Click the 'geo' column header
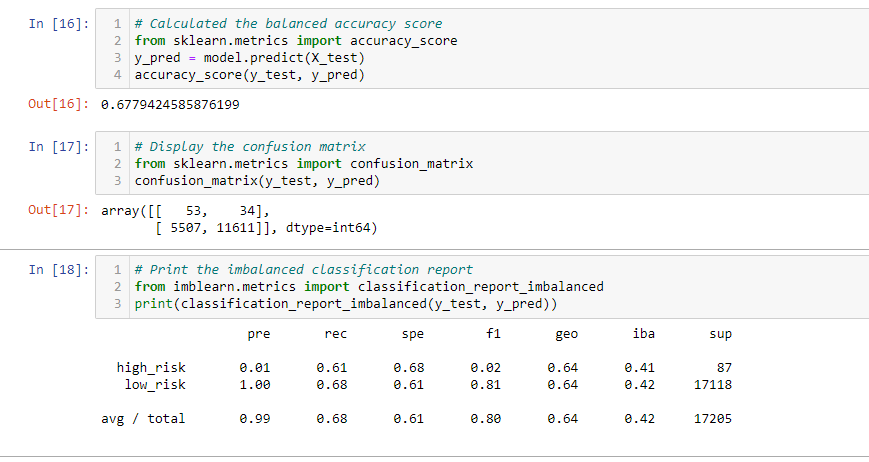Image resolution: width=869 pixels, height=462 pixels. pyautogui.click(x=566, y=334)
